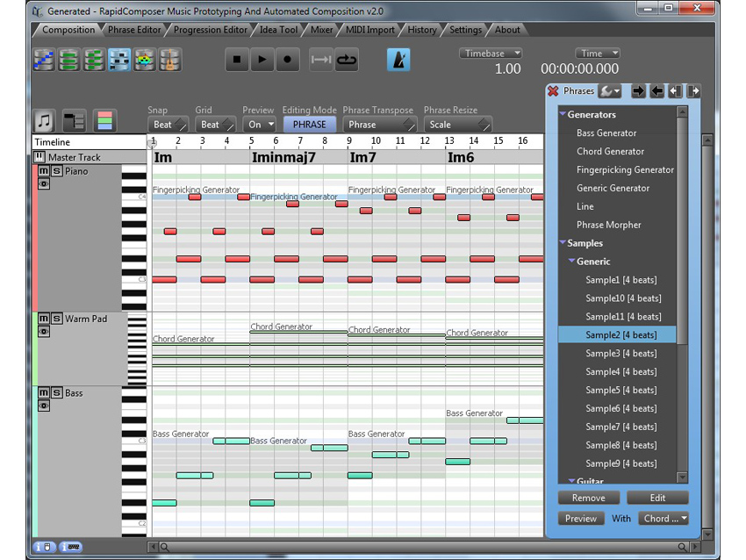Solo the Warm Pad track

[57, 319]
